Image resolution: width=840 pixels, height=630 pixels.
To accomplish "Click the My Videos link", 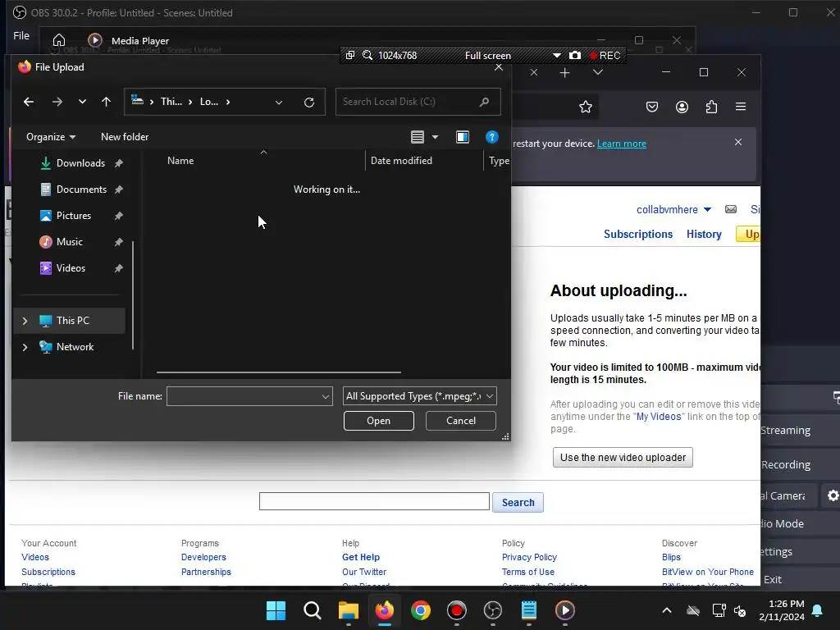I will [x=659, y=417].
